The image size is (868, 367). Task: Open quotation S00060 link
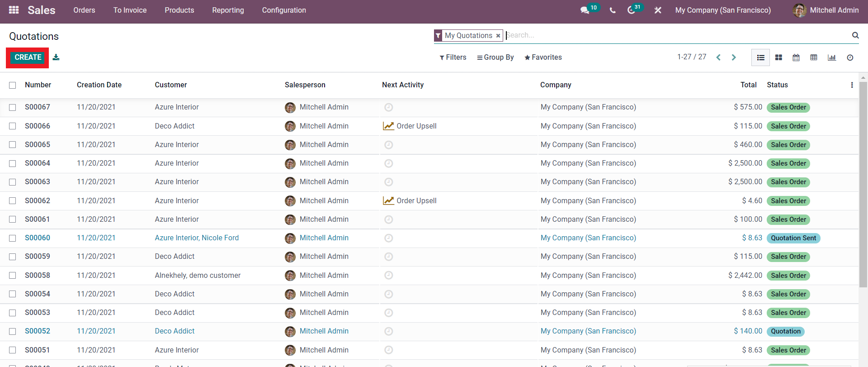coord(38,238)
